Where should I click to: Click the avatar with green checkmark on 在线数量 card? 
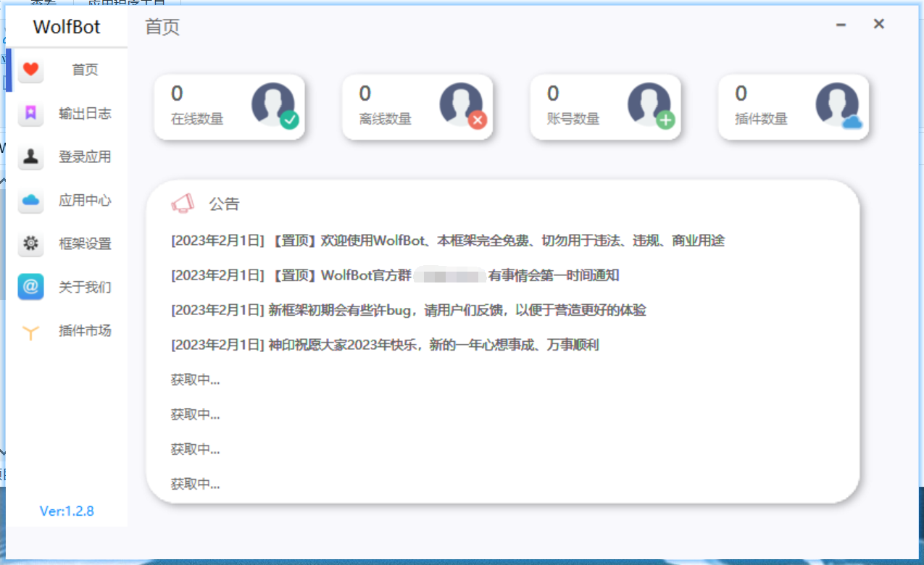coord(273,104)
